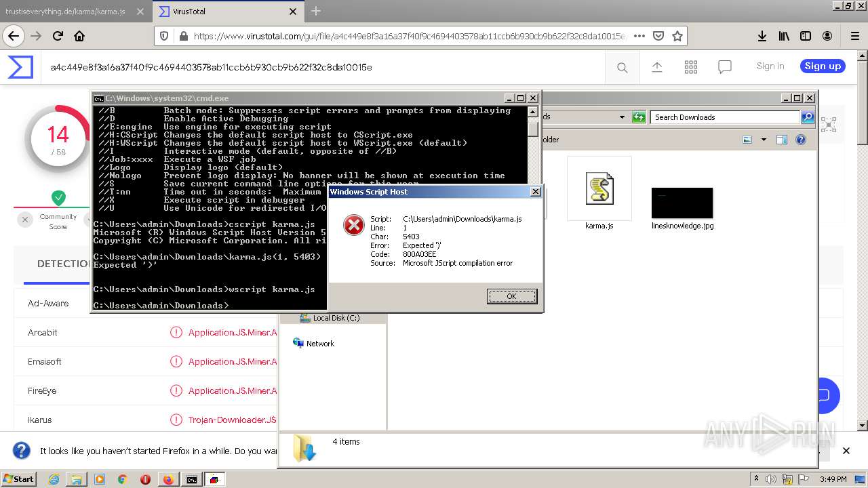Click the Firefox URL bar
This screenshot has height=488, width=868.
(x=408, y=36)
